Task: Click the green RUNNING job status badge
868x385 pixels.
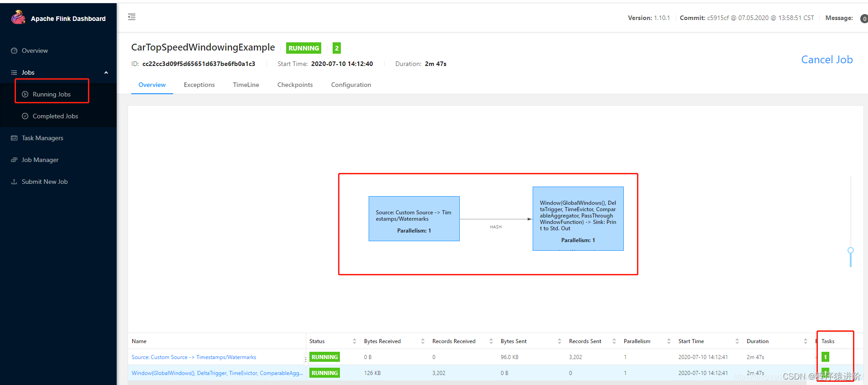Action: [x=303, y=48]
